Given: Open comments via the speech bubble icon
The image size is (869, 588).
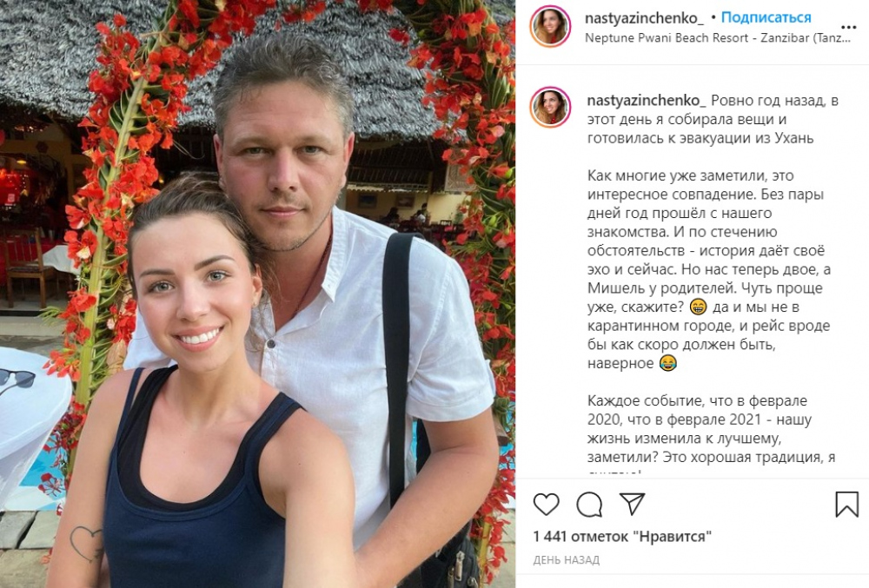Looking at the screenshot, I should click(x=589, y=505).
